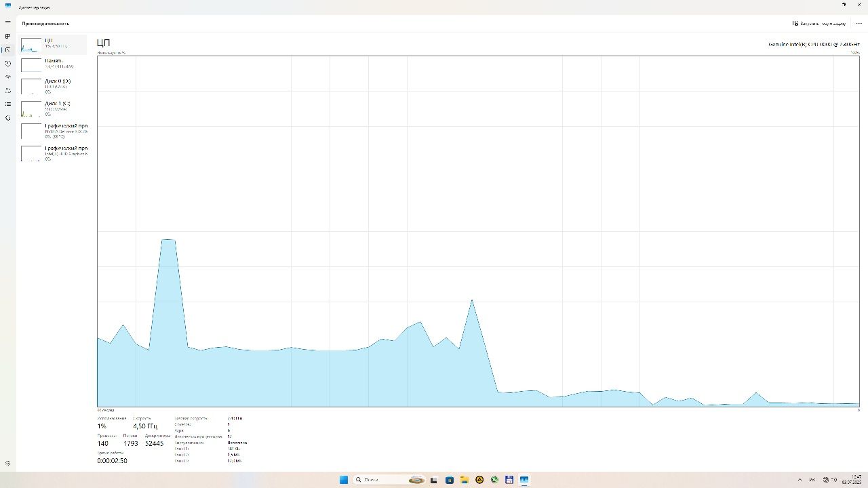Screen dimensions: 868x488
Task: Click the taskbar clock and date
Action: 852,480
